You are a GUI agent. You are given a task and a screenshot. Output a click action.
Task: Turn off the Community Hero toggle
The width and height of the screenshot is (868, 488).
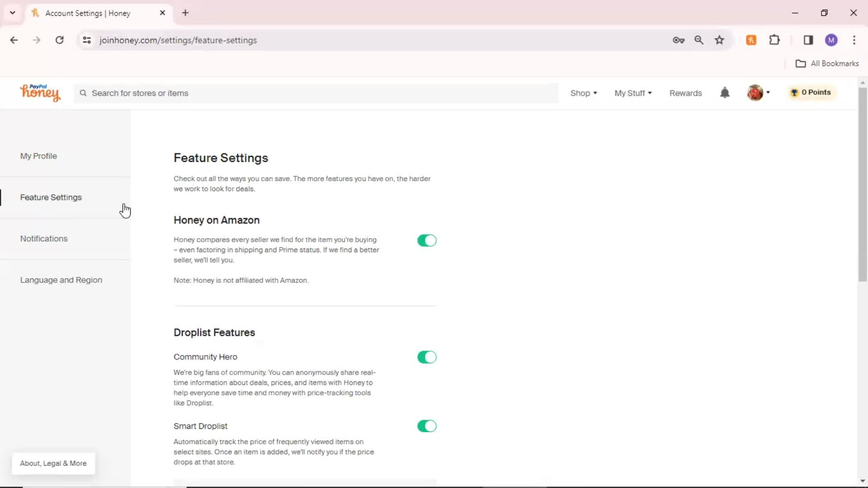tap(427, 357)
